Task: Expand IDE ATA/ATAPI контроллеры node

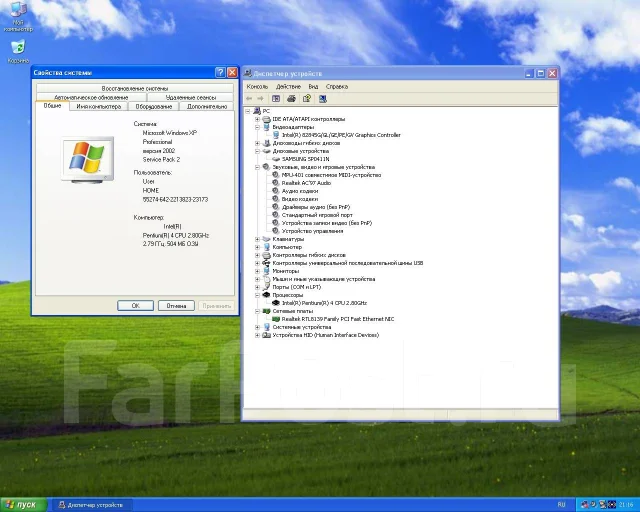Action: pos(258,119)
